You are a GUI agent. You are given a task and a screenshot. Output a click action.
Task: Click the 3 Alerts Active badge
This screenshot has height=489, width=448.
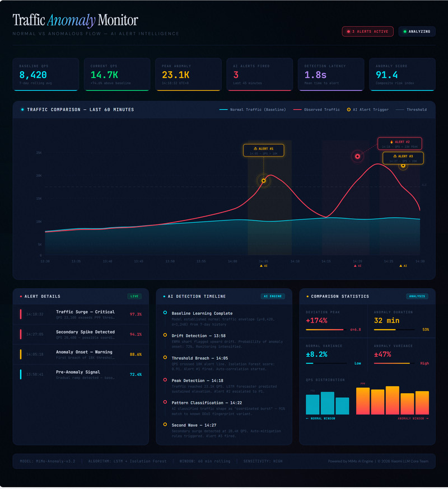tap(367, 31)
